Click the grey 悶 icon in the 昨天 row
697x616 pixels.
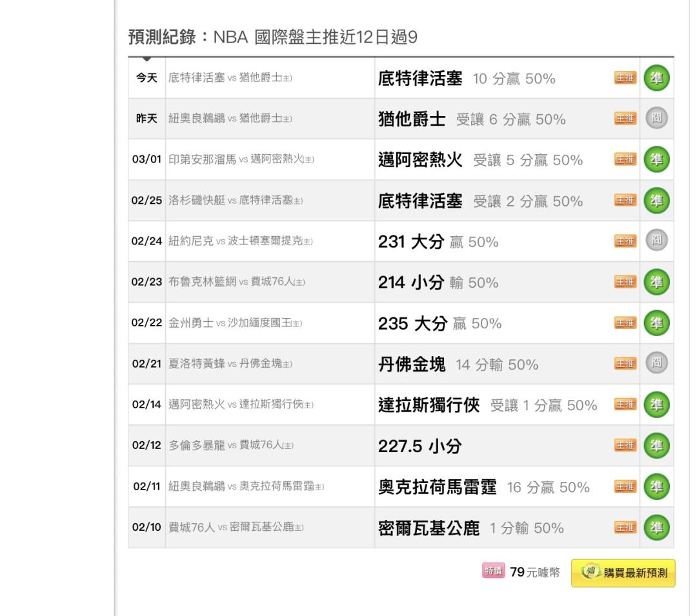coord(656,118)
